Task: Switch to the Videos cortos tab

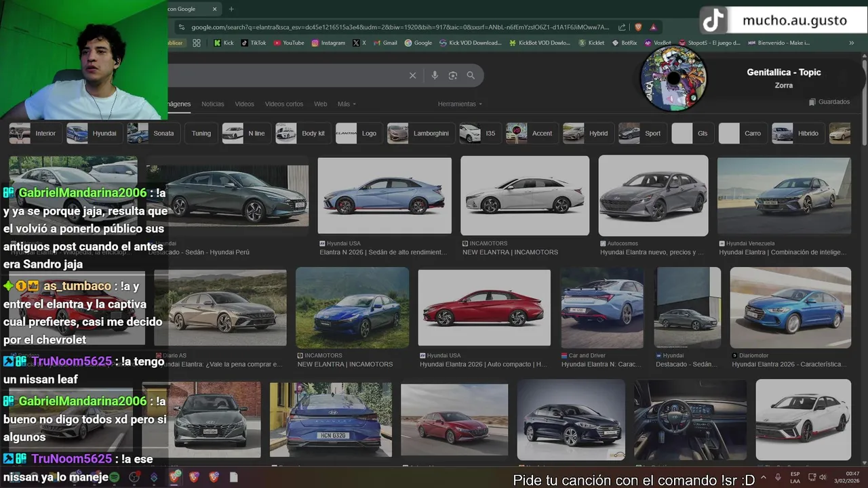Action: coord(284,104)
